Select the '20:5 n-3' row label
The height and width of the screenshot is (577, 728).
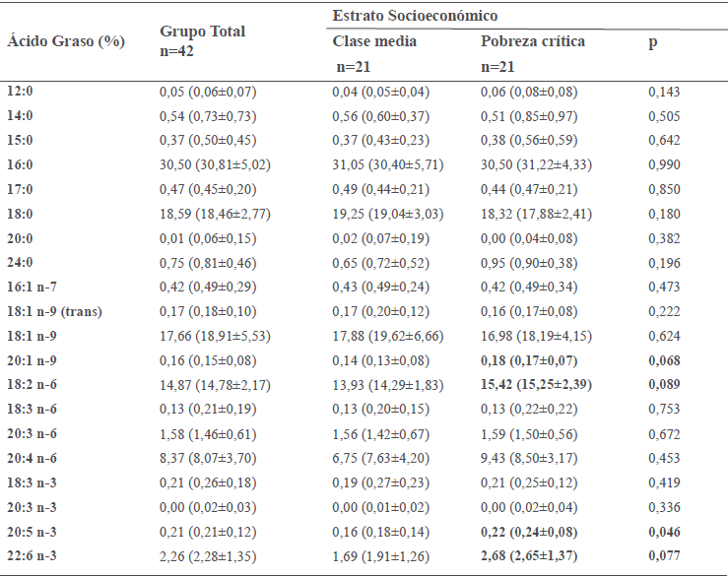pyautogui.click(x=32, y=531)
